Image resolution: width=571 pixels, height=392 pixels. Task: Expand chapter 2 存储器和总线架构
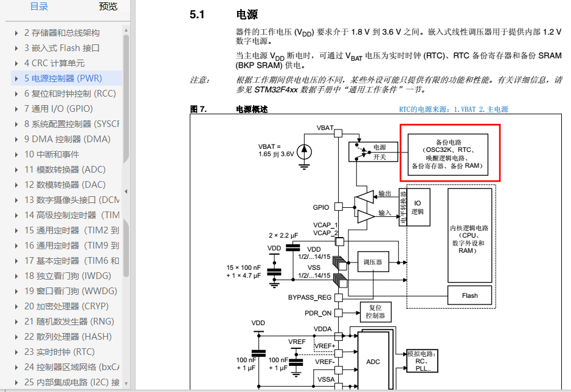[16, 33]
